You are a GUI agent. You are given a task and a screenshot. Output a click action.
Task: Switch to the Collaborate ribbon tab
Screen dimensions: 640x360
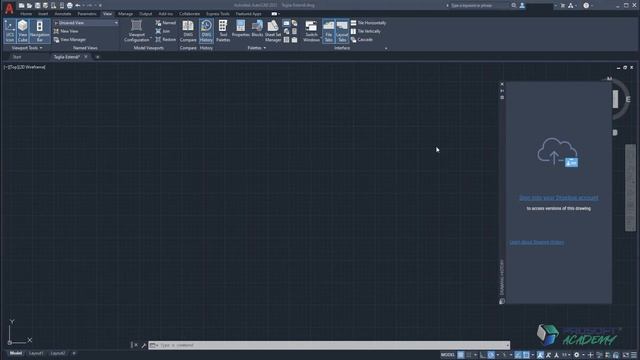tap(189, 14)
